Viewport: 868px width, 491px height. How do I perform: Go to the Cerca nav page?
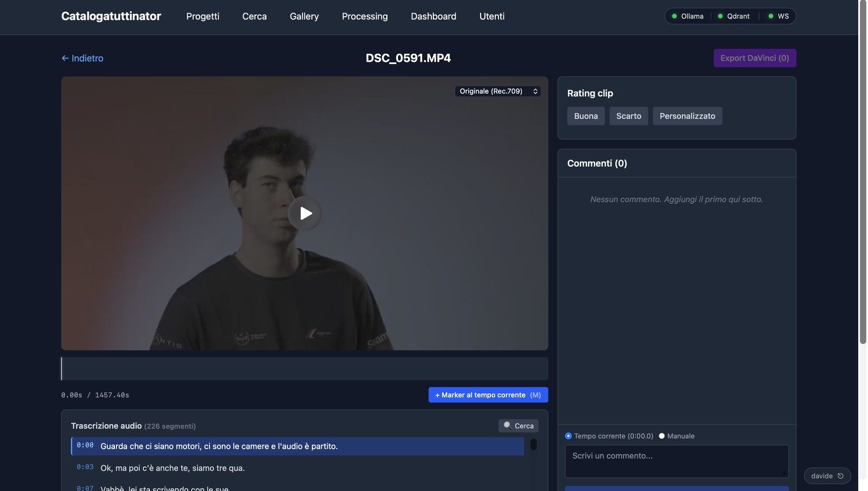(254, 16)
